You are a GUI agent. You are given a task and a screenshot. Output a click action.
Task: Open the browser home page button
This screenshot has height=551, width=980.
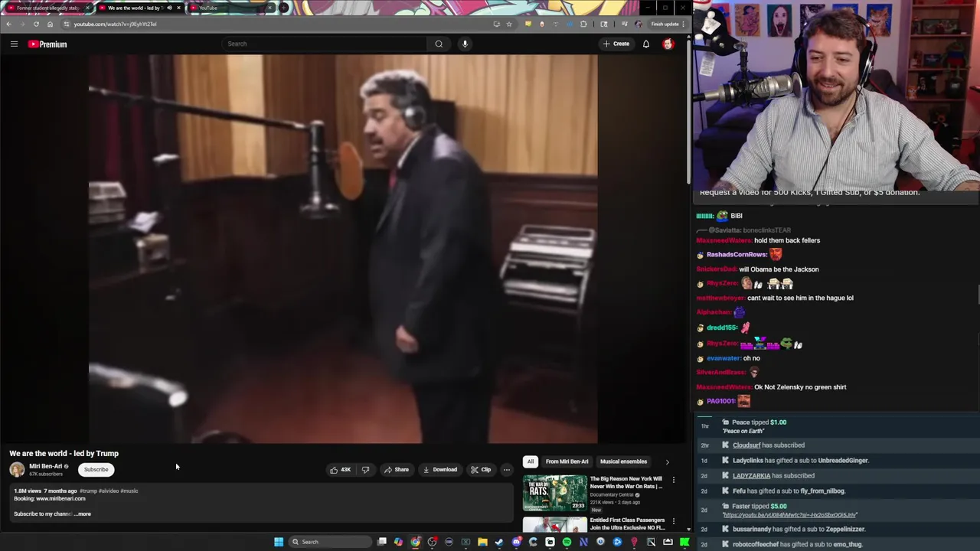(x=50, y=24)
